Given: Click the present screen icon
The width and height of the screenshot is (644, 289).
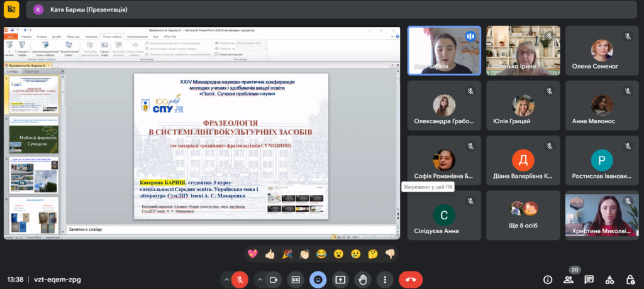Looking at the screenshot, I should tap(340, 279).
